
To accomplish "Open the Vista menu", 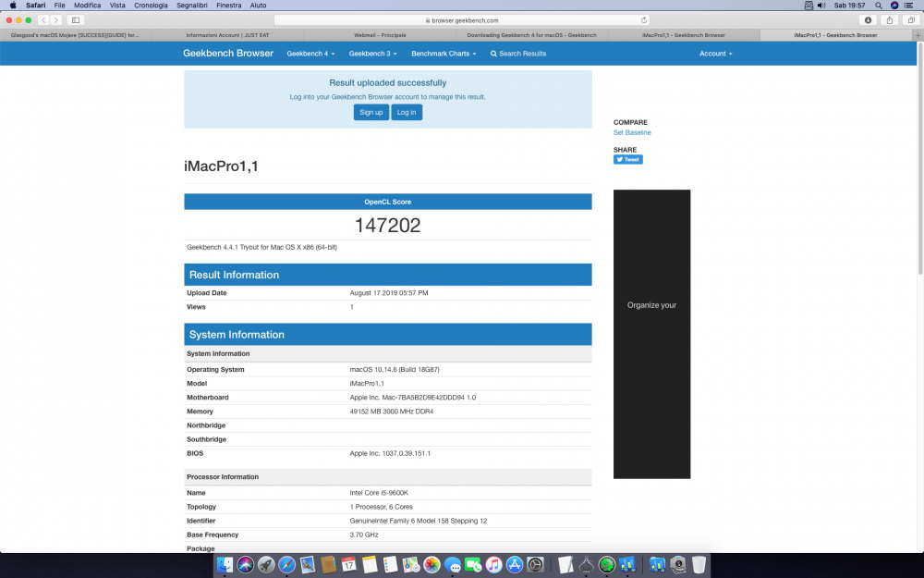I will click(x=117, y=6).
